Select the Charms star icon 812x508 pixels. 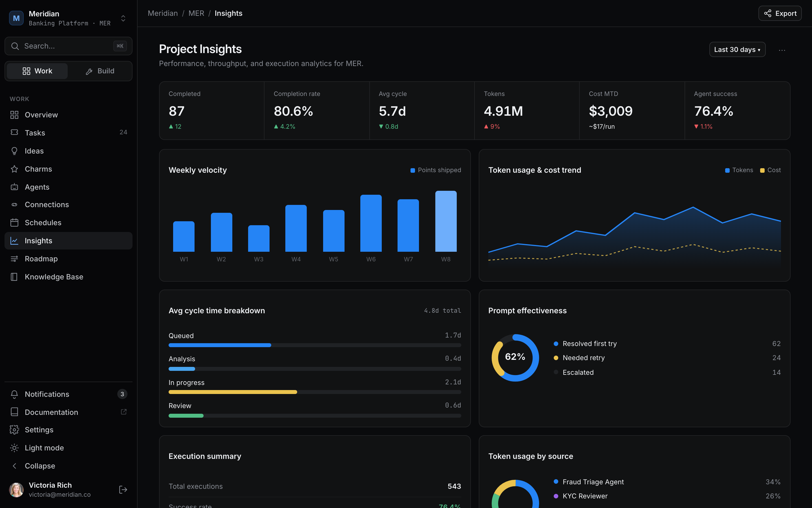(x=14, y=169)
